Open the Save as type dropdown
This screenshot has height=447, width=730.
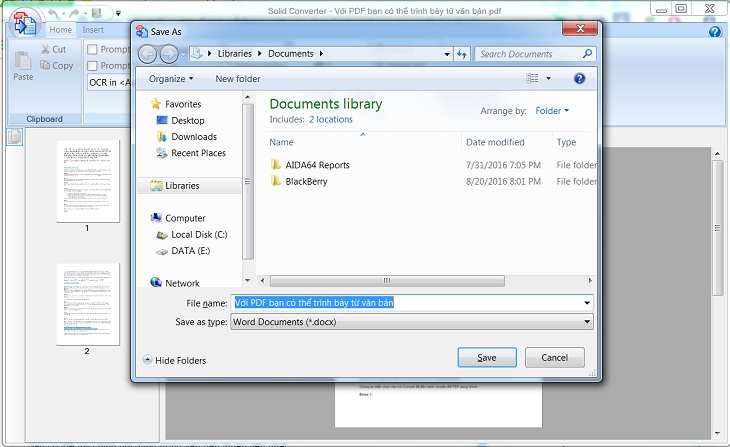click(412, 322)
